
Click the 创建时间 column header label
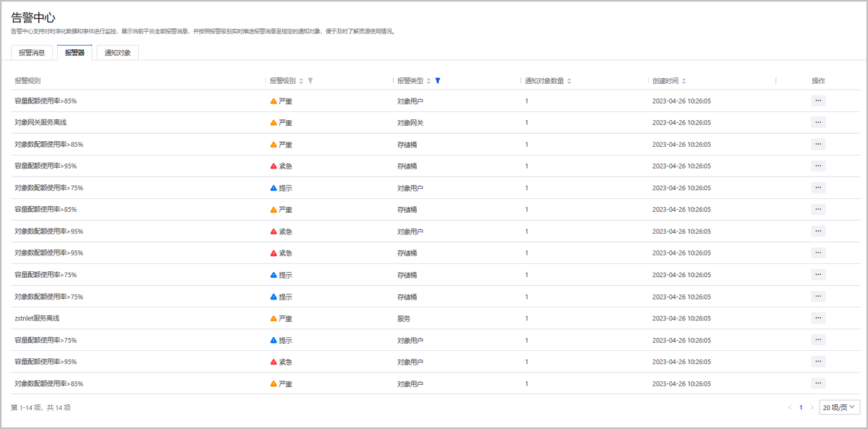tap(665, 81)
